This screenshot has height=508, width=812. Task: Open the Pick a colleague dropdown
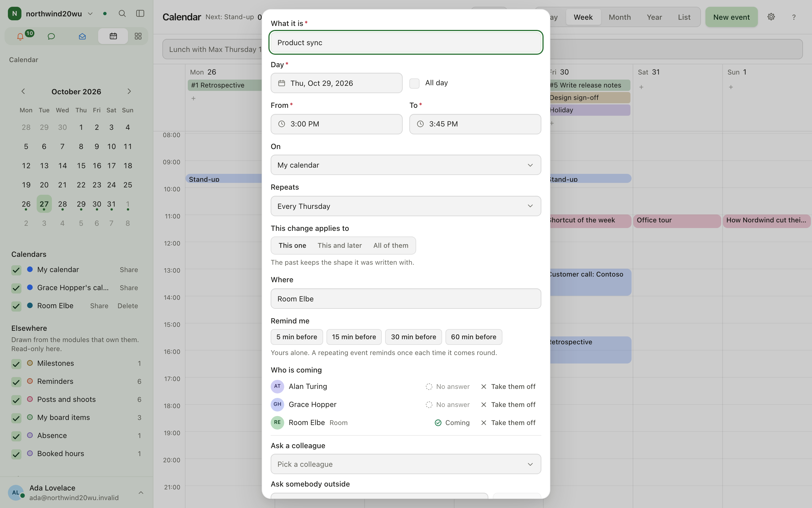coord(406,464)
